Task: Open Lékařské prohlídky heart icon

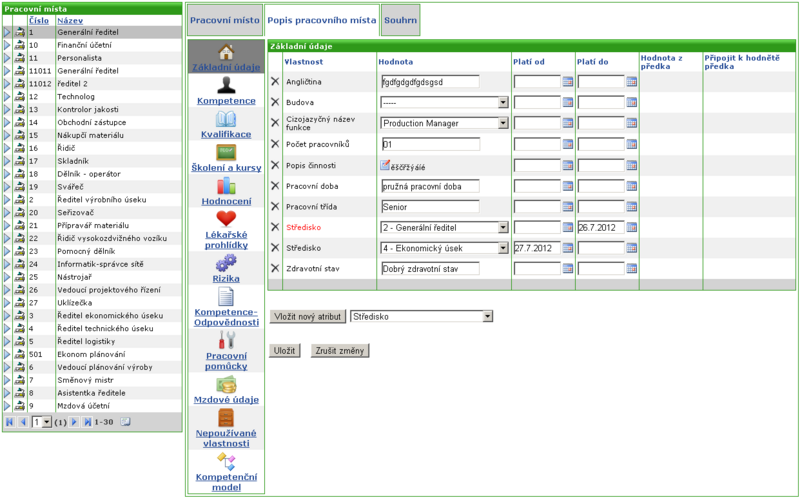Action: tap(226, 219)
